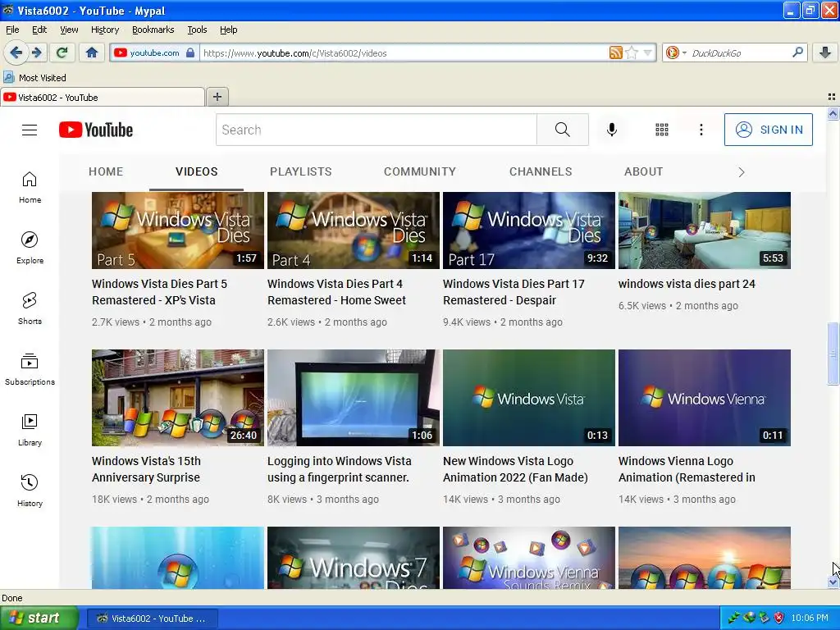Open Home in YouTube sidebar
Image resolution: width=840 pixels, height=630 pixels.
(30, 188)
